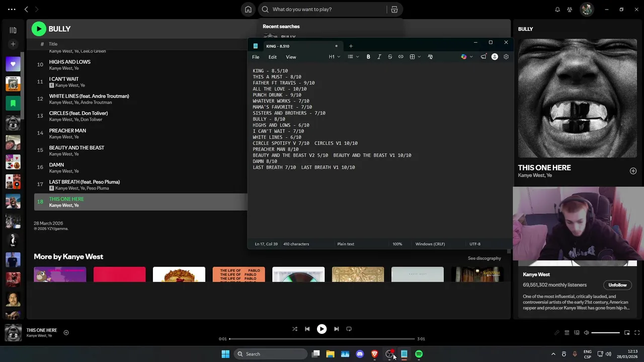Create a playlist with the plus icon
Image resolution: width=644 pixels, height=362 pixels.
[13, 44]
